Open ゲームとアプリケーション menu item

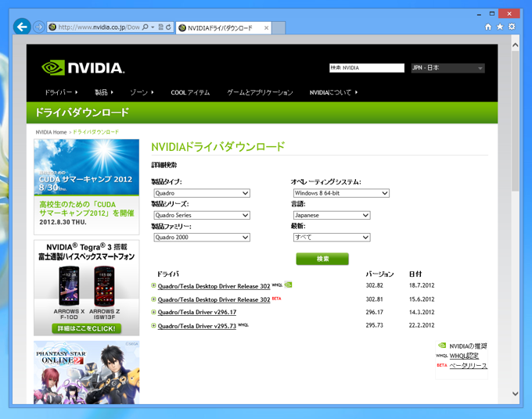260,92
